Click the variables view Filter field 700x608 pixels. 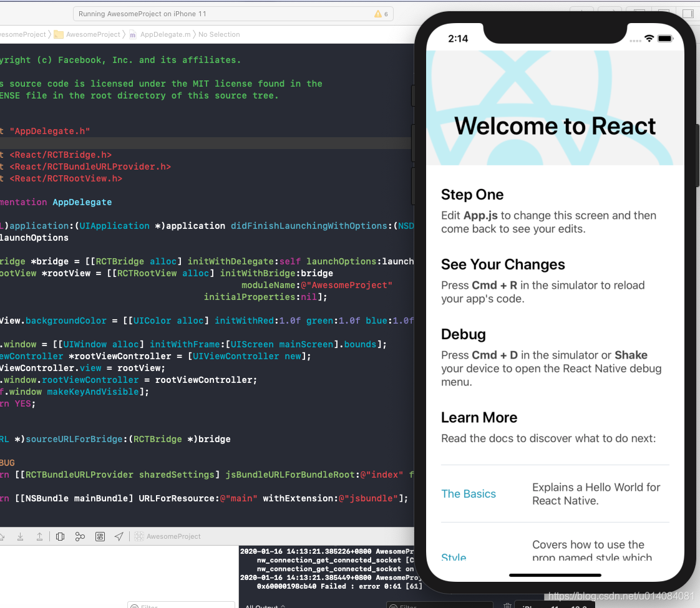181,605
